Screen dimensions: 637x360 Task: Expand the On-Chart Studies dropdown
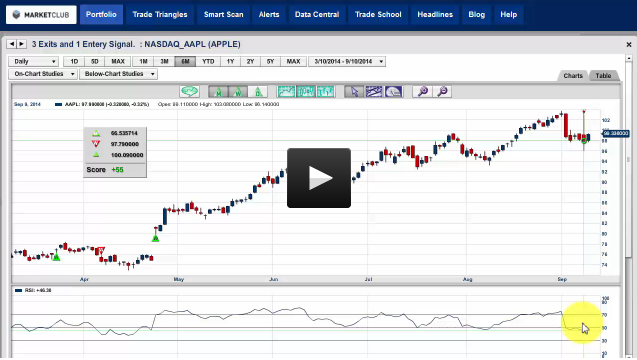click(43, 74)
